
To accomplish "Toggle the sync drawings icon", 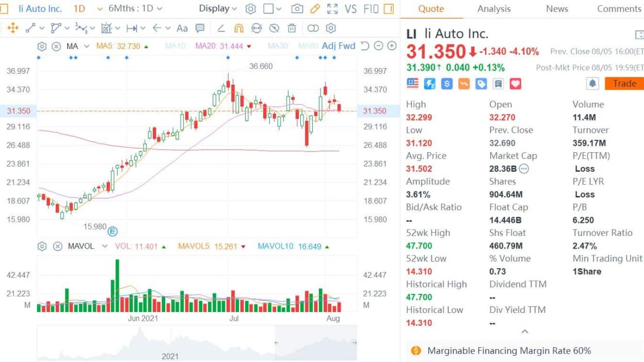I will 256,28.
